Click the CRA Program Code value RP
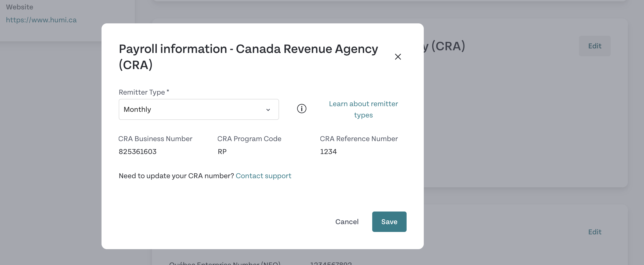Viewport: 644px width, 265px height. pyautogui.click(x=222, y=152)
